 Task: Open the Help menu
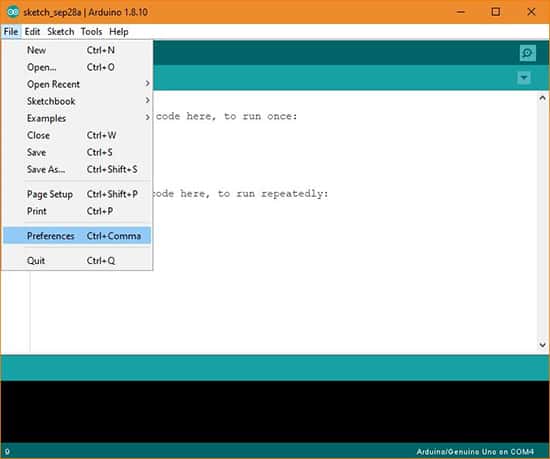(x=119, y=32)
